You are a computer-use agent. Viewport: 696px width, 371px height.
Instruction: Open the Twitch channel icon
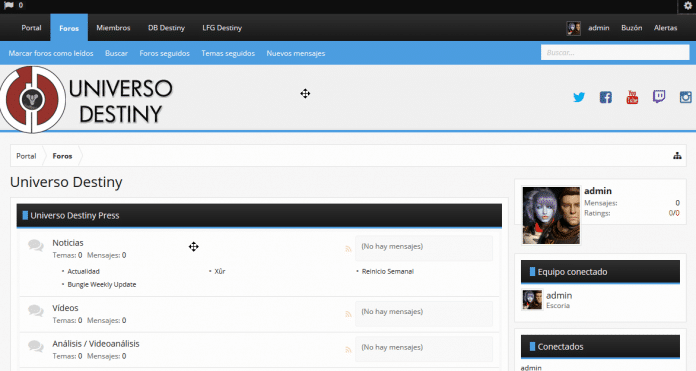pyautogui.click(x=659, y=97)
